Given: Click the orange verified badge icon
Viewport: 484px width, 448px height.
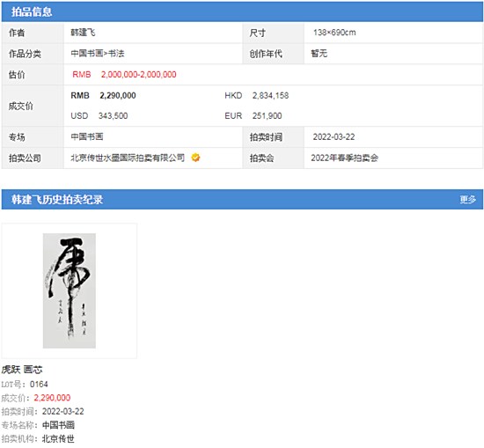Looking at the screenshot, I should click(195, 158).
